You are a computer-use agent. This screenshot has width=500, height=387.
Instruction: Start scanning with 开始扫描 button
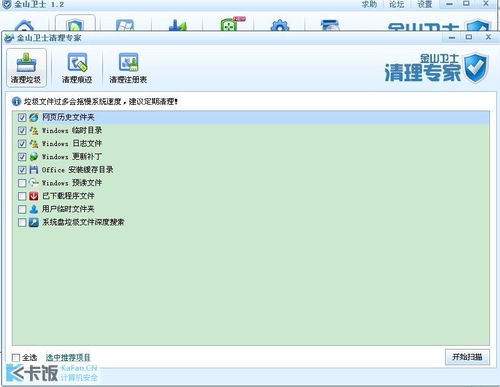[467, 357]
